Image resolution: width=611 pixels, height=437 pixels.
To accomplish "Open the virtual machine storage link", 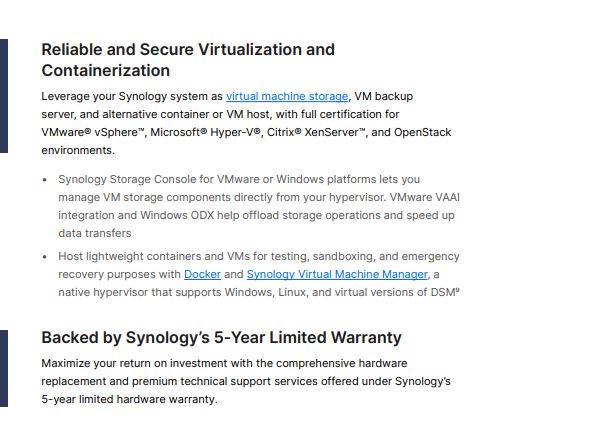I will (x=287, y=96).
